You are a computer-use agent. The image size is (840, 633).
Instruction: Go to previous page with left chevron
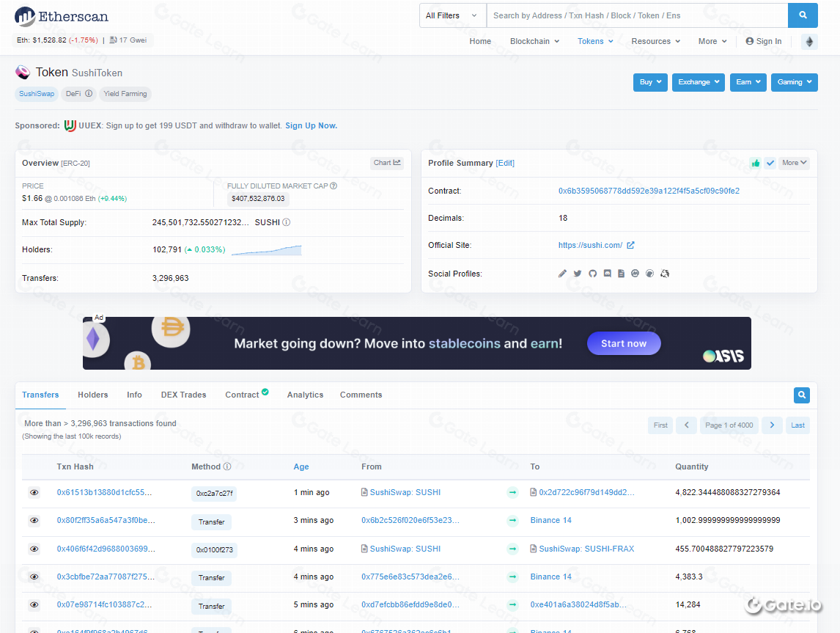coord(686,425)
